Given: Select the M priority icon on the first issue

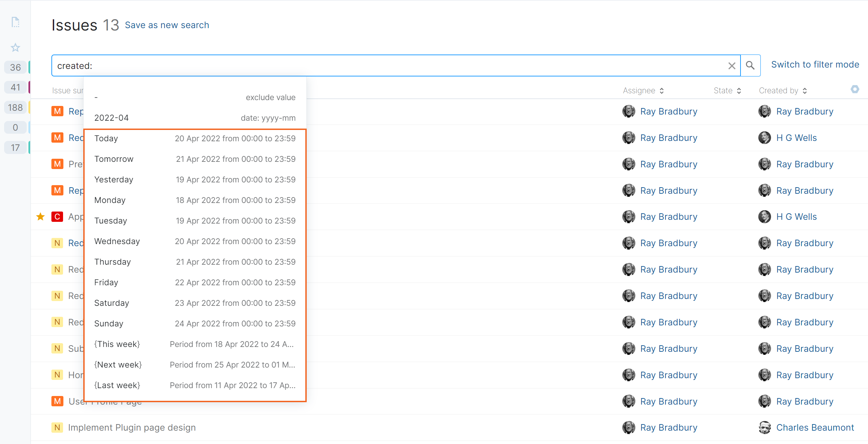Looking at the screenshot, I should pos(57,111).
